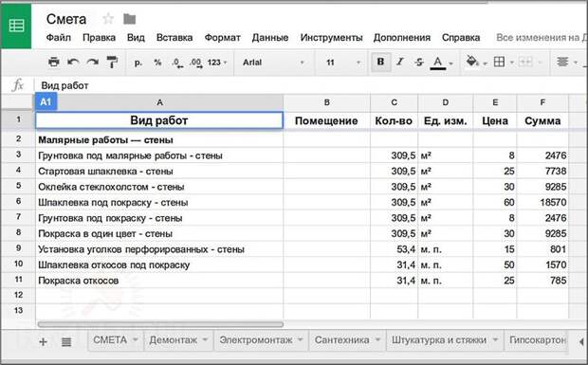Open Штукатурка и стяжки tab dropdown arrow

495,339
